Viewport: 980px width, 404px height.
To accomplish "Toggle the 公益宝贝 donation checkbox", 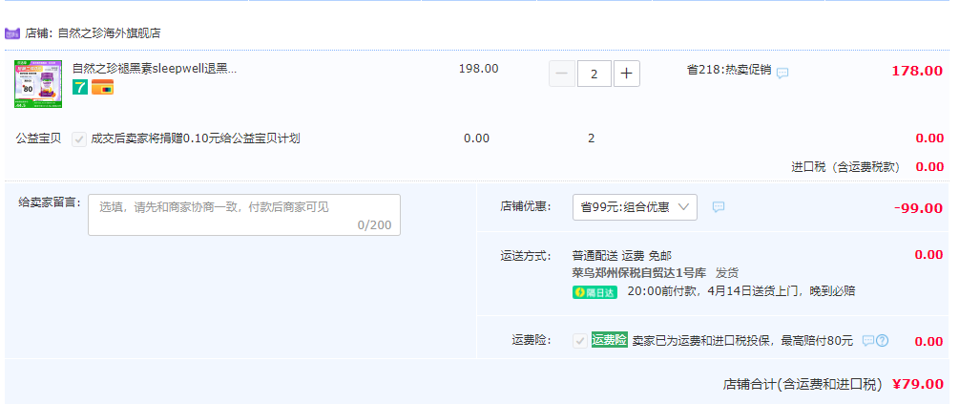I will coord(79,138).
